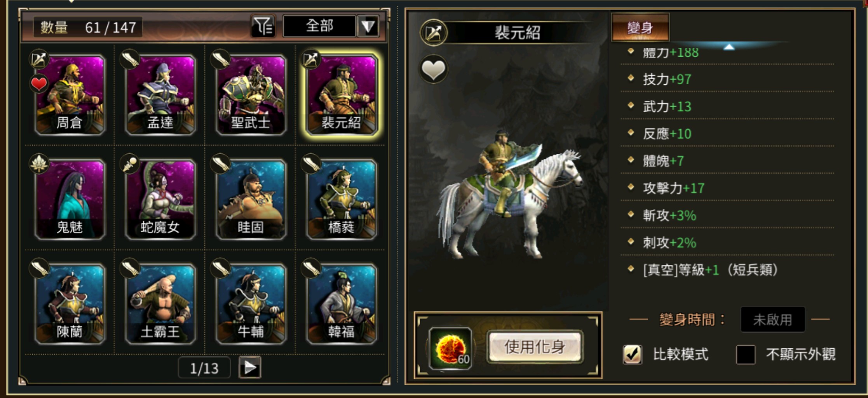Screen dimensions: 868x398
Task: Click the dropdown arrow next to 全部
Action: (368, 26)
